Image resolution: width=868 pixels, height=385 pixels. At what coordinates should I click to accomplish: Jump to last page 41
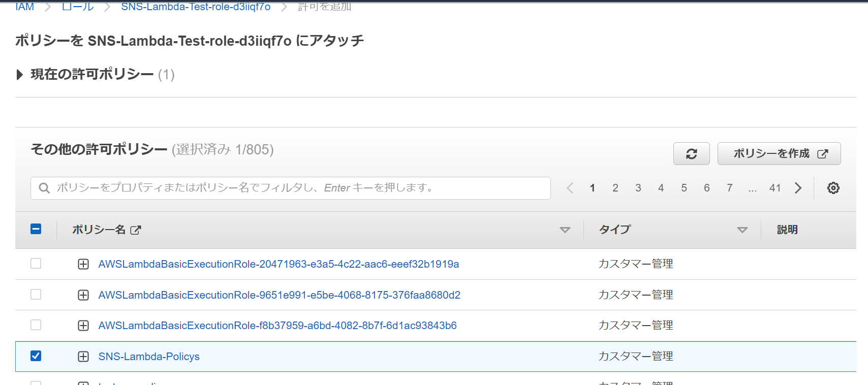point(775,188)
